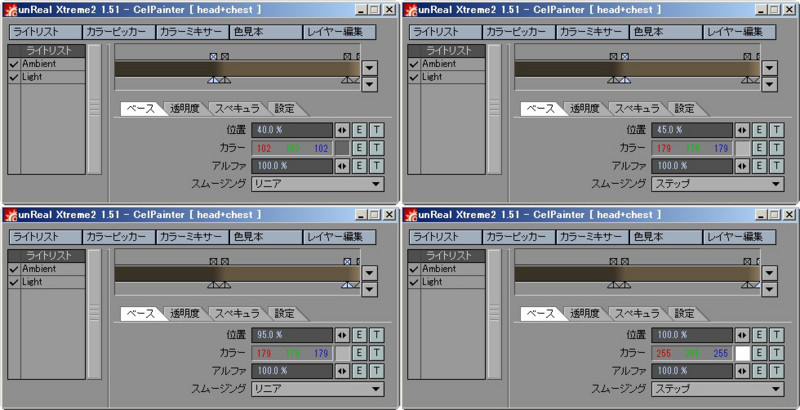Open upper gradient arrow dropdown in 40.0 % window
This screenshot has height=410, width=800.
tap(370, 68)
